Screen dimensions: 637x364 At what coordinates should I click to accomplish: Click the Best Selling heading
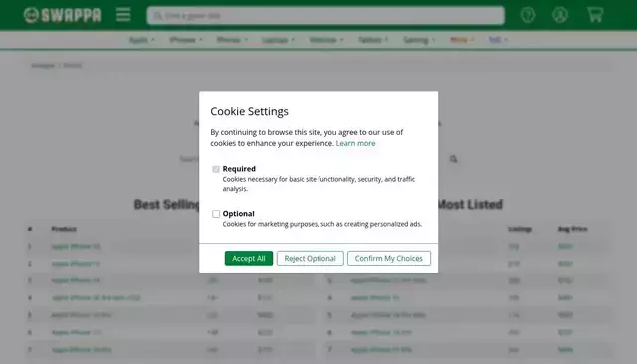tap(167, 205)
